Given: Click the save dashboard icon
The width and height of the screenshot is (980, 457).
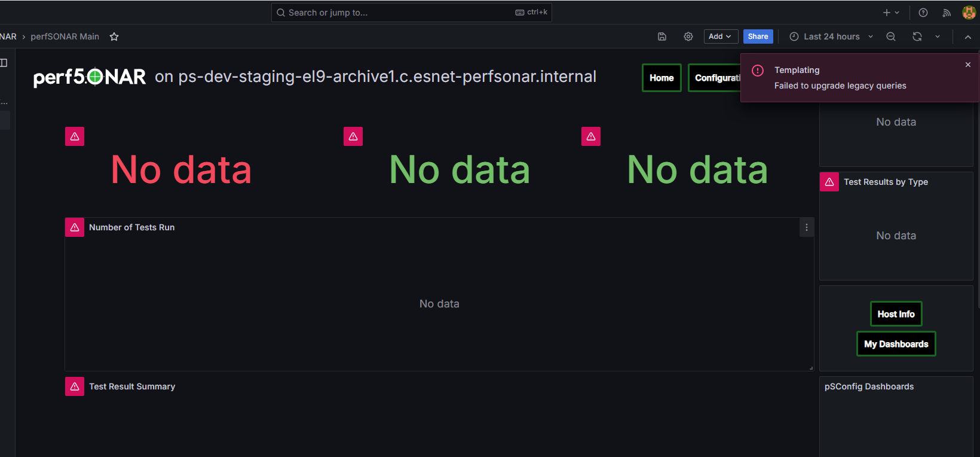Looking at the screenshot, I should 662,36.
